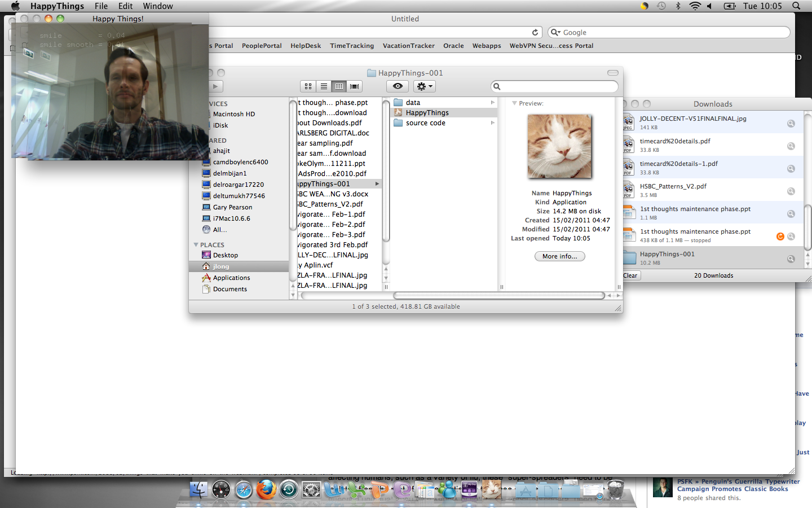Viewport: 812px width, 508px height.
Task: Open Time Machine from the Dock
Action: 289,489
